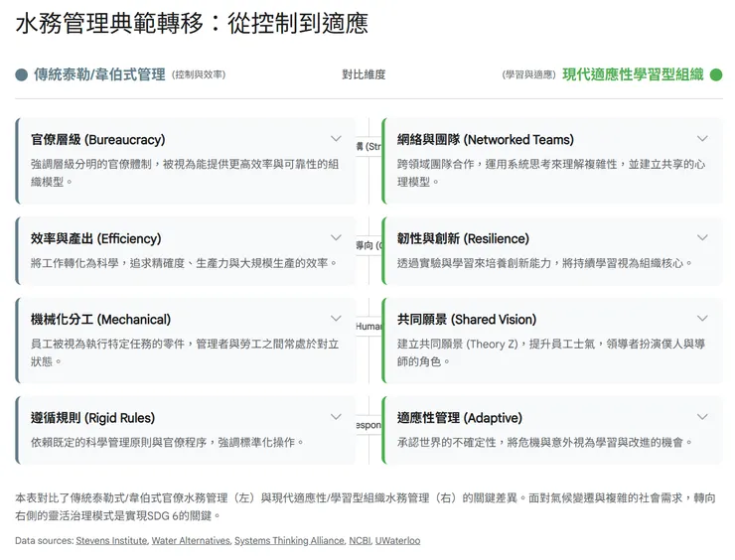Click the Rigid Rules description mentioning 標準化操作

click(167, 443)
